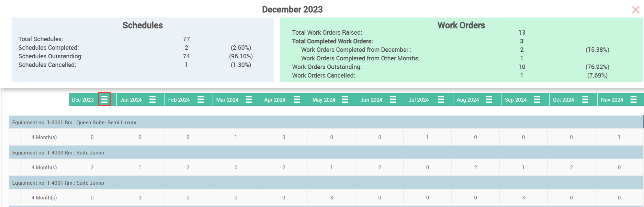Click the December 2023 title heading
This screenshot has height=207, width=644.
click(292, 9)
